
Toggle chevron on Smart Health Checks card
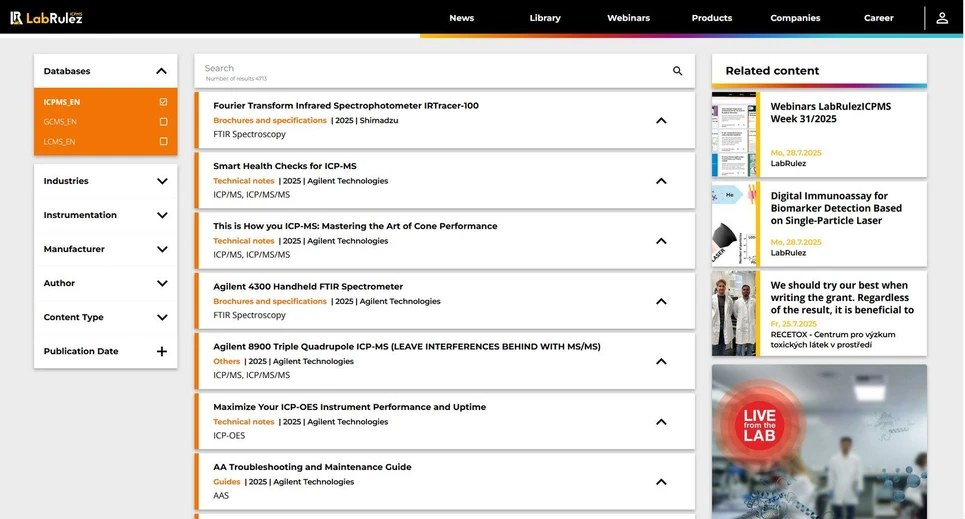pos(661,181)
